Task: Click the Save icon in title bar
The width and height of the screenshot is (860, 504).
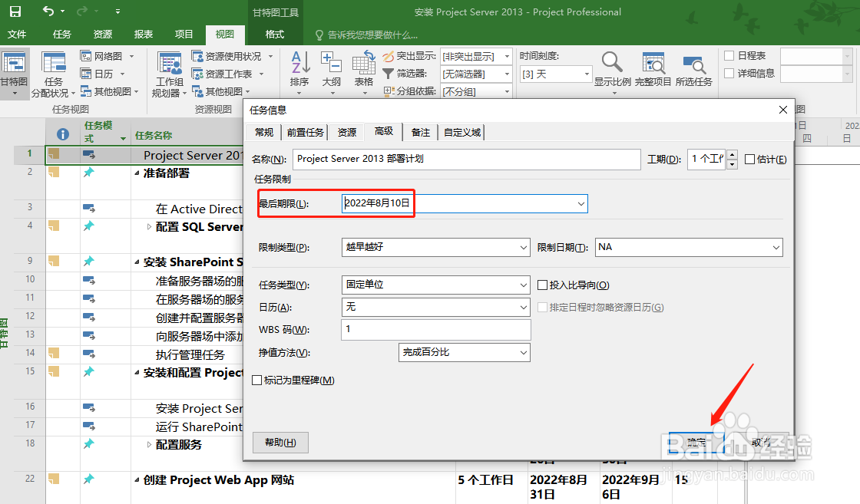Action: [15, 12]
